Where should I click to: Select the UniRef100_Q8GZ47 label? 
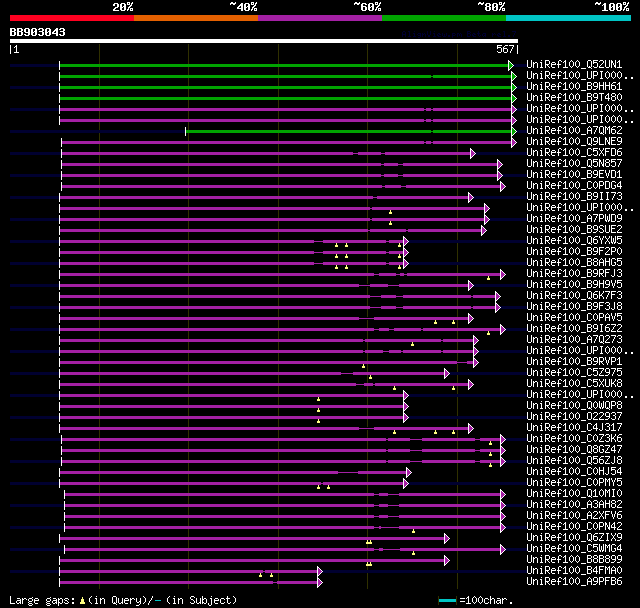click(574, 450)
